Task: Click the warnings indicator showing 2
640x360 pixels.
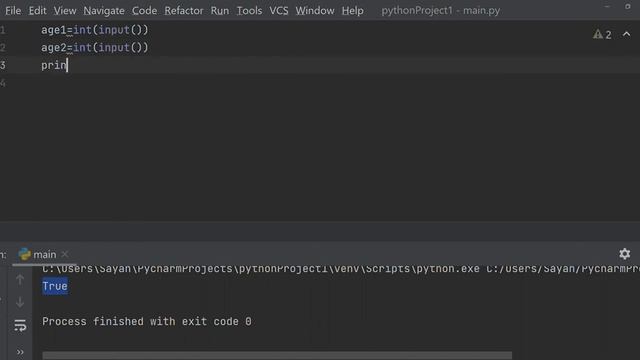Action: pyautogui.click(x=602, y=34)
